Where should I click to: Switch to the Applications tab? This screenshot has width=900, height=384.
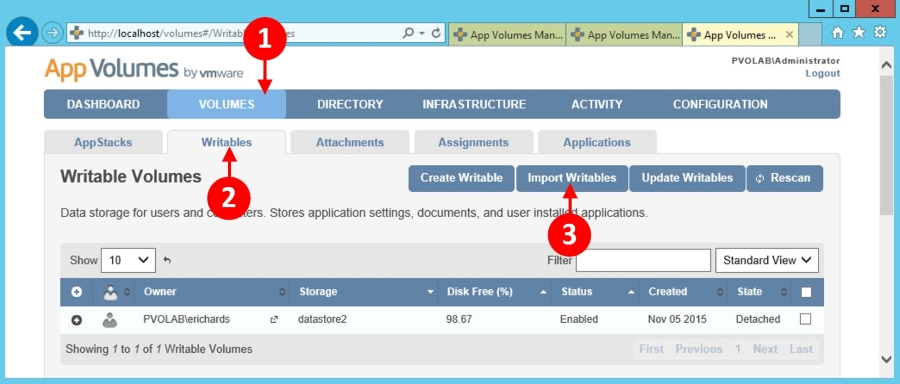point(597,142)
